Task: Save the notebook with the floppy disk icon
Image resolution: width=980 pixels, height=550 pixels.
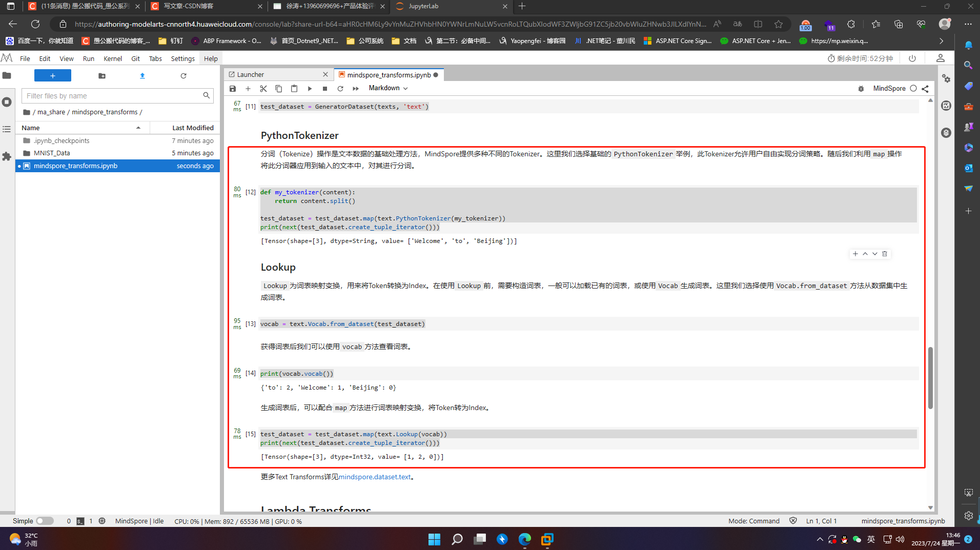Action: (233, 89)
